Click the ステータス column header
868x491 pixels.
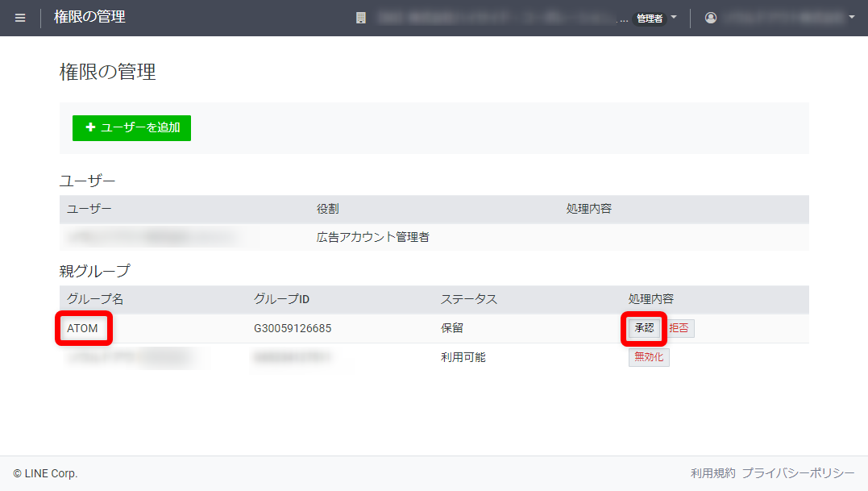[x=468, y=299]
